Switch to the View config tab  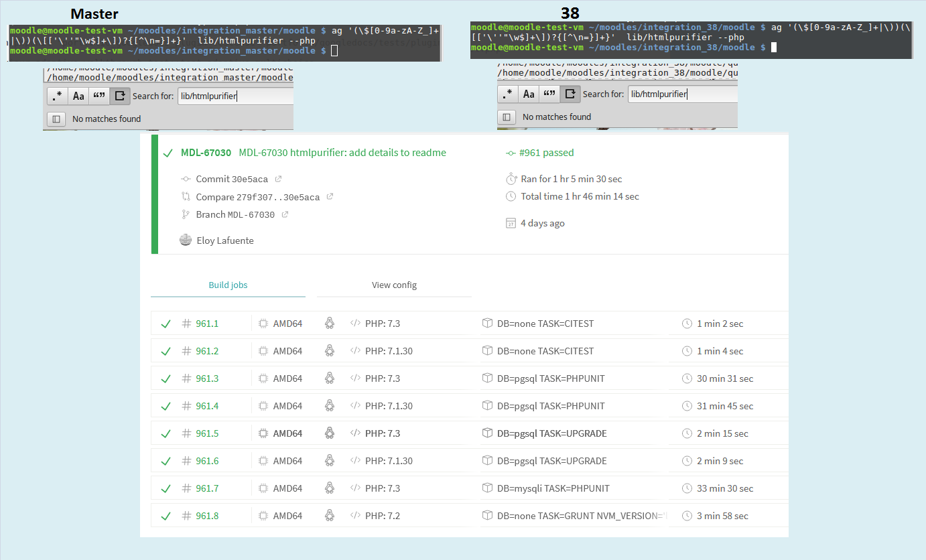coord(394,285)
